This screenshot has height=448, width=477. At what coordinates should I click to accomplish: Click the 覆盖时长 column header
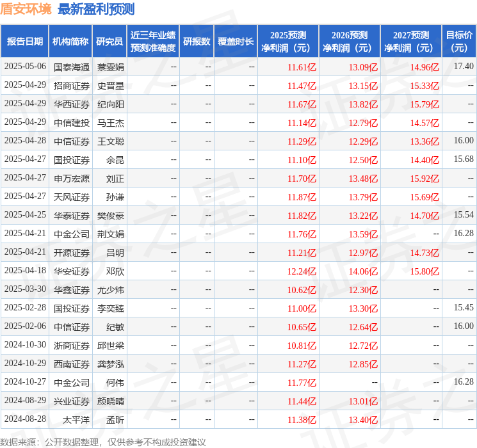tap(236, 42)
